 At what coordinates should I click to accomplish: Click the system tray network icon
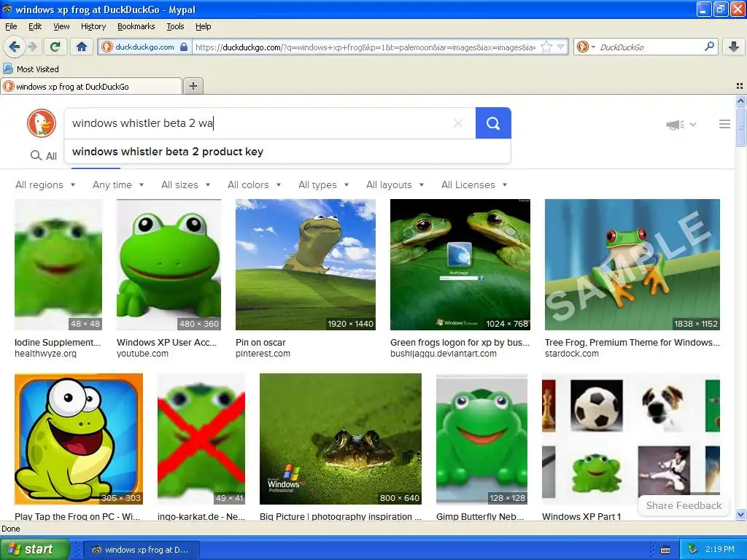tap(693, 549)
